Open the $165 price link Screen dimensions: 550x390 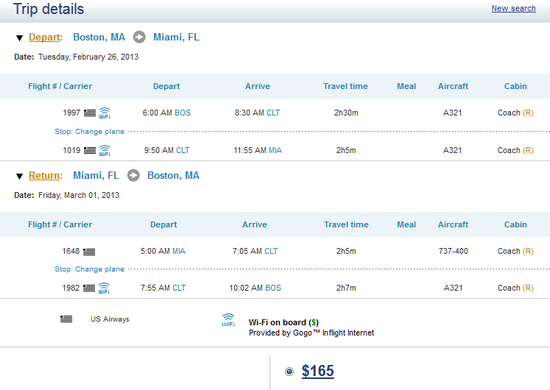[318, 371]
